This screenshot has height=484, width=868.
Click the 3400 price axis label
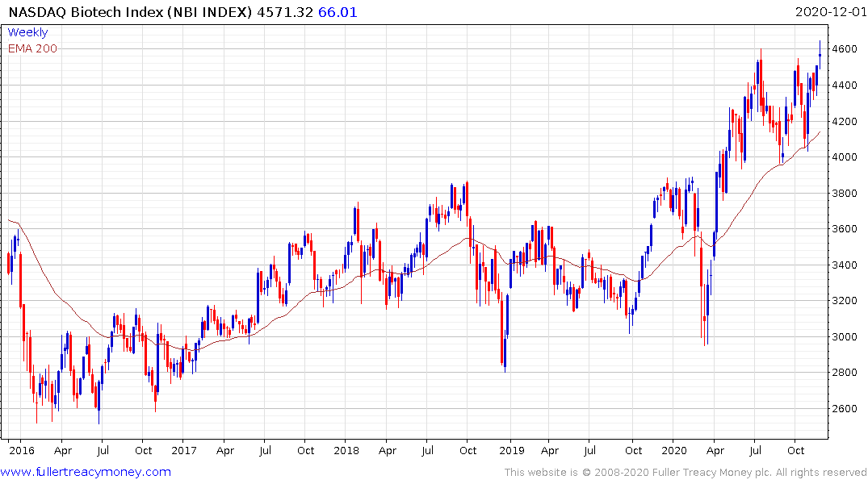point(845,265)
